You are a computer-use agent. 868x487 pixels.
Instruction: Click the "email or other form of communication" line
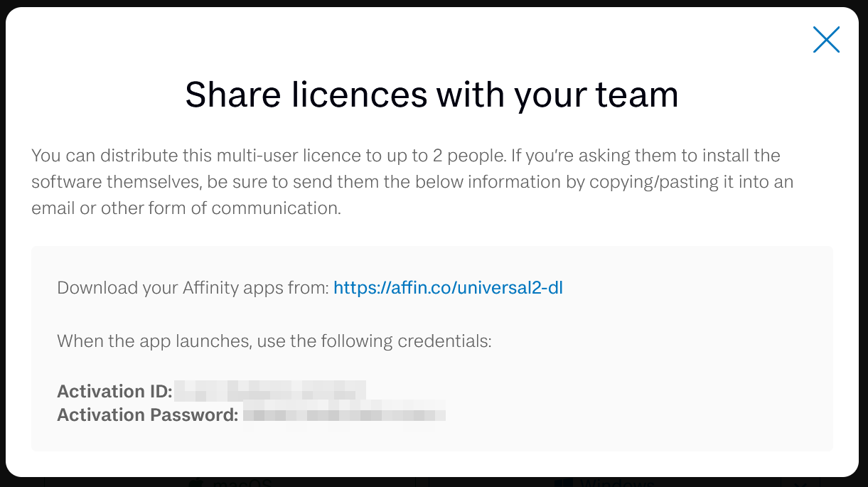pos(186,208)
